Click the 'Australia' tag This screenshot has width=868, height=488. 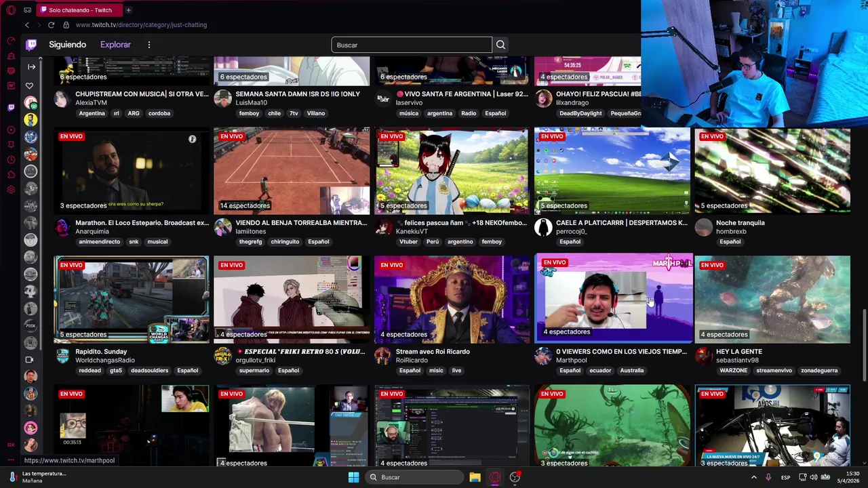pos(631,371)
